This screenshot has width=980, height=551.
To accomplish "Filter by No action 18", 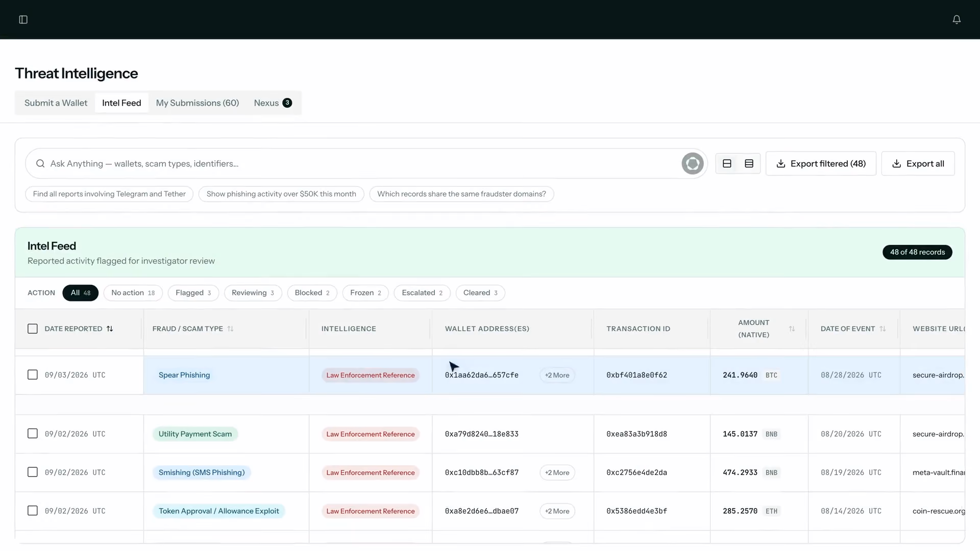I will (133, 293).
